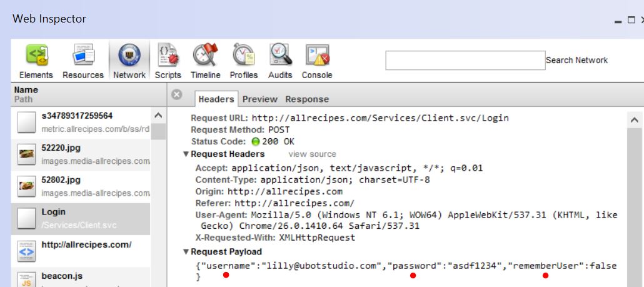Switch to the Preview tab
Viewport: 644px width, 287px height.
pyautogui.click(x=259, y=99)
